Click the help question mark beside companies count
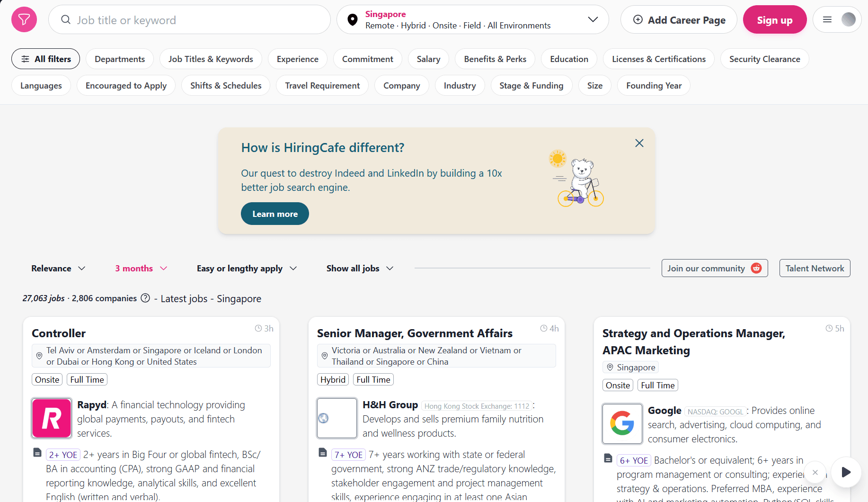This screenshot has width=868, height=502. 145,298
